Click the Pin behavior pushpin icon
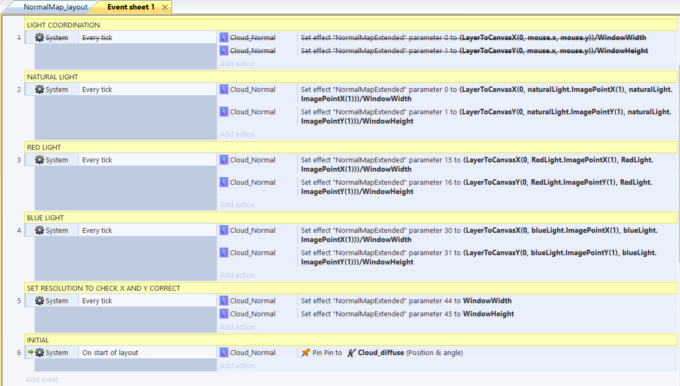 click(x=306, y=353)
